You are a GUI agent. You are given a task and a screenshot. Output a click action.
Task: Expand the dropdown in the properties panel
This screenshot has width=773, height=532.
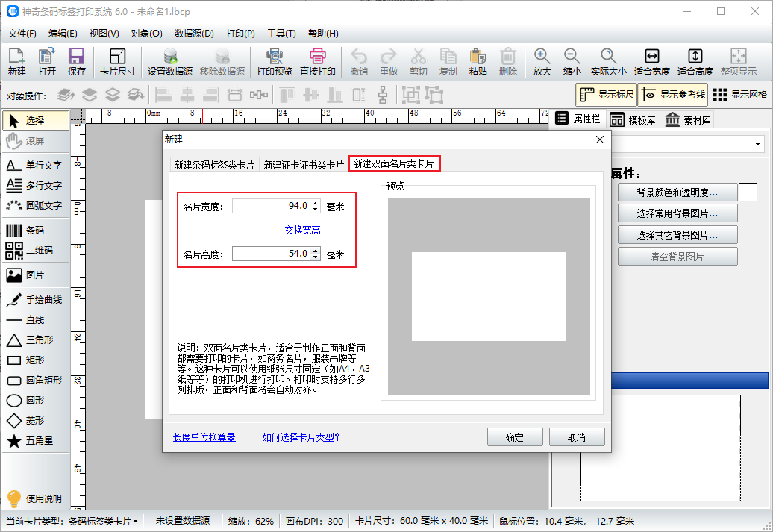click(758, 144)
